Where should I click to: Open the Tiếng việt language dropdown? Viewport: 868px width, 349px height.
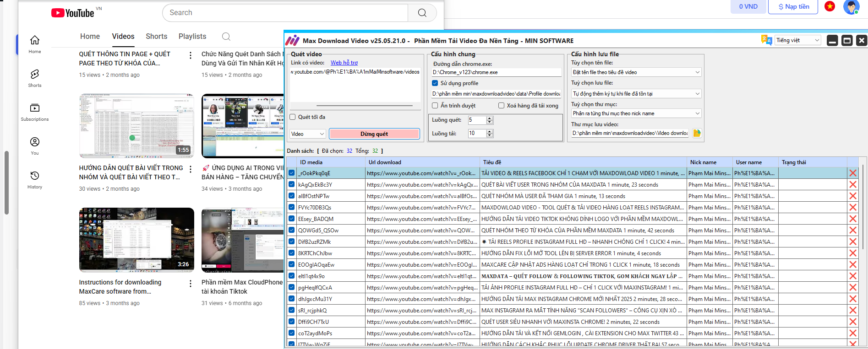tap(797, 40)
